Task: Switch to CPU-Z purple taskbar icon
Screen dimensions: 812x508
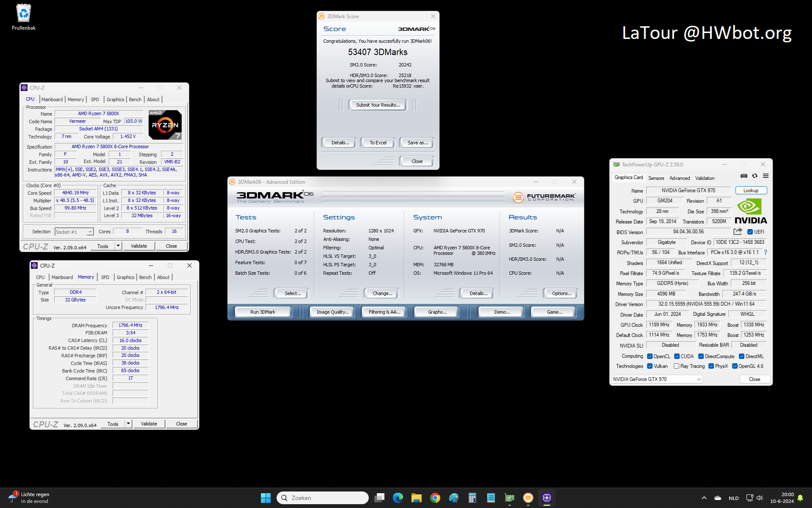Action: tap(547, 498)
